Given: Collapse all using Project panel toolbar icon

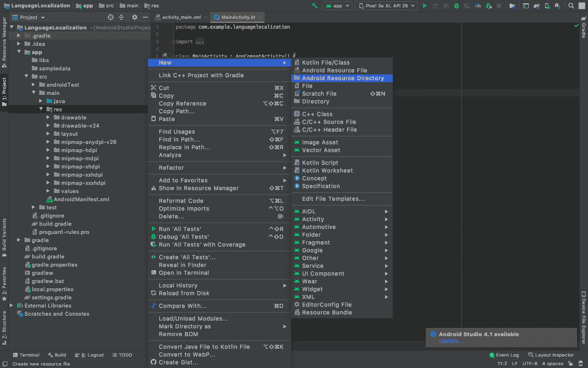Looking at the screenshot, I should [x=121, y=17].
